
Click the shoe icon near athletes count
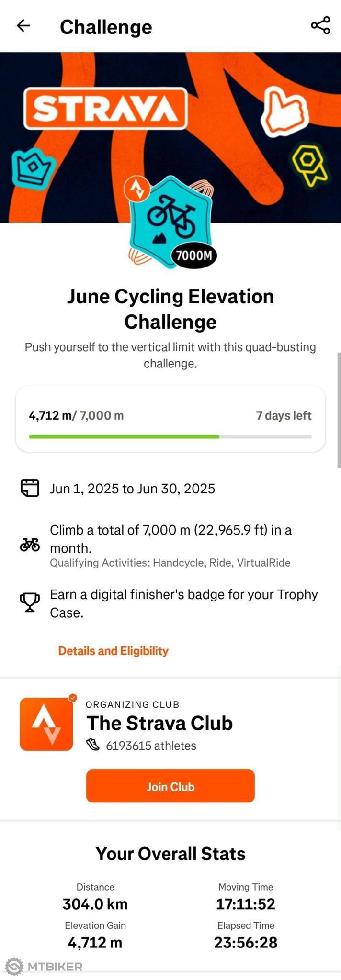tap(93, 745)
